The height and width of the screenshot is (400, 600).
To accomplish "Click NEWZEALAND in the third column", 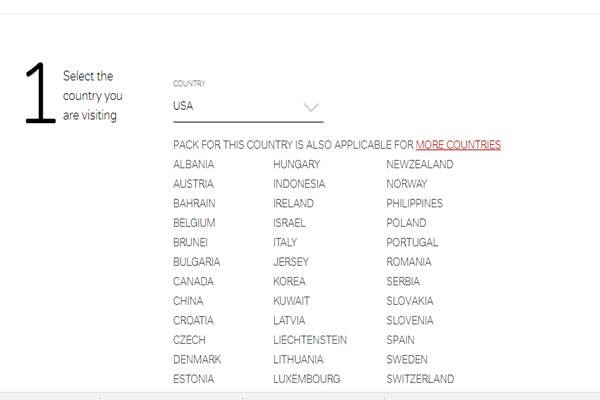I will tap(420, 164).
